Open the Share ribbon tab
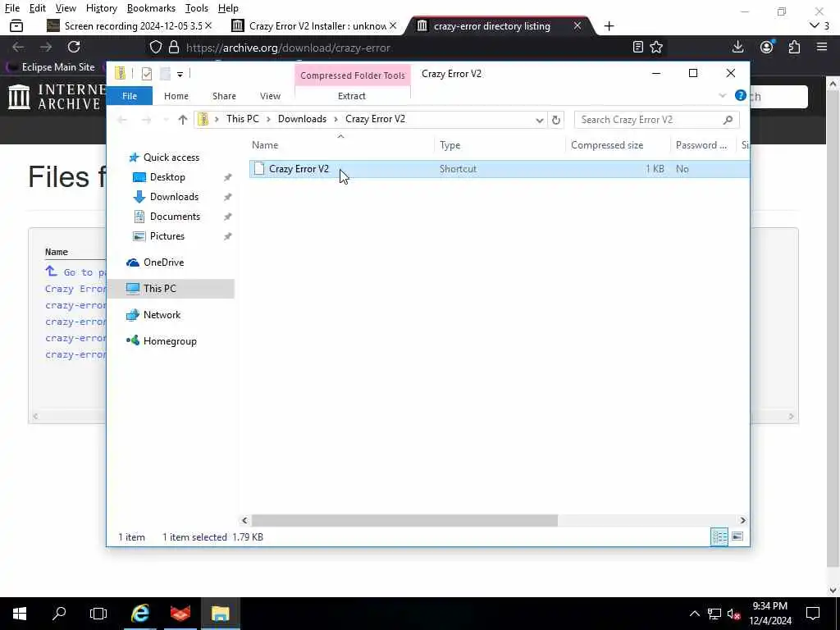This screenshot has width=840, height=630. [x=224, y=96]
